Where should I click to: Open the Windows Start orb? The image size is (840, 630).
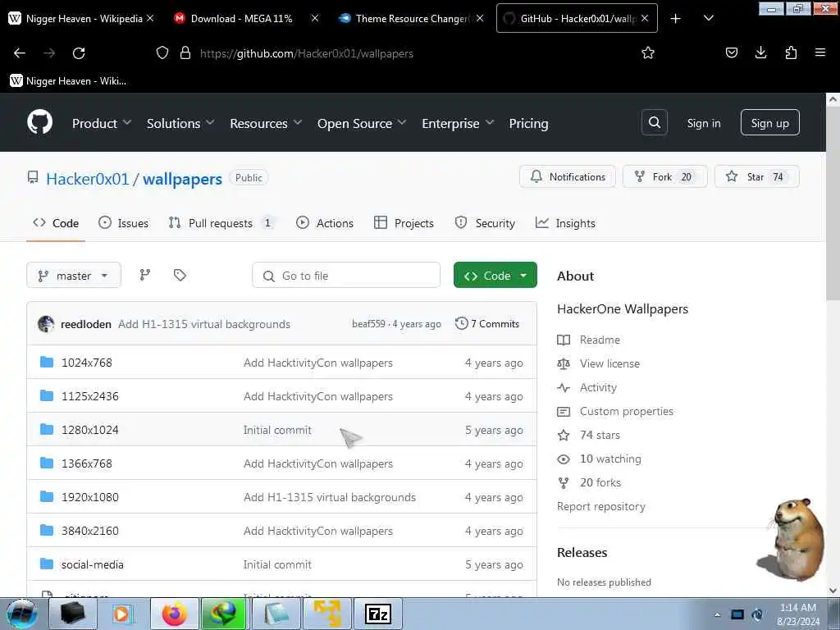point(22,614)
